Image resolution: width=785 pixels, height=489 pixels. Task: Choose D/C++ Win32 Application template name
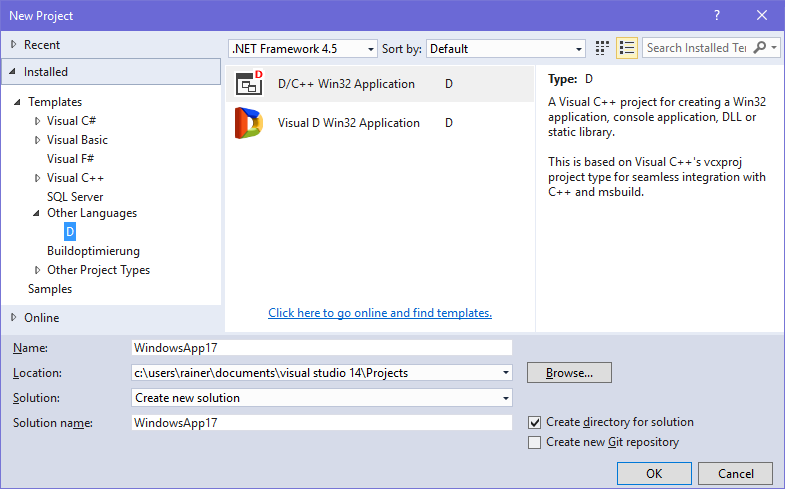pos(346,84)
